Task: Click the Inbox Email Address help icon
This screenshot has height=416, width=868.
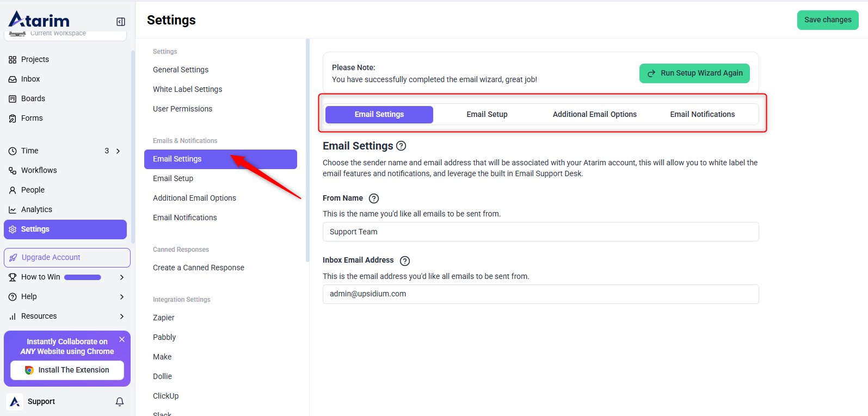Action: pos(405,261)
